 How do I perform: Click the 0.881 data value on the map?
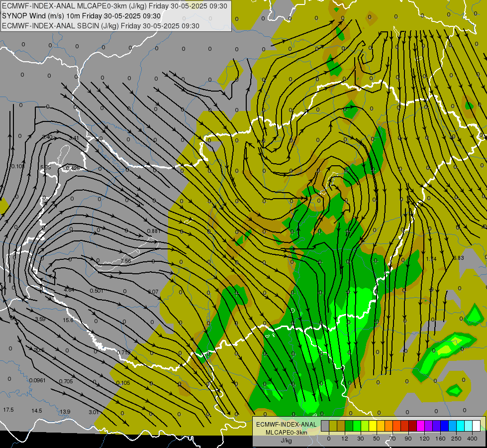click(x=154, y=231)
